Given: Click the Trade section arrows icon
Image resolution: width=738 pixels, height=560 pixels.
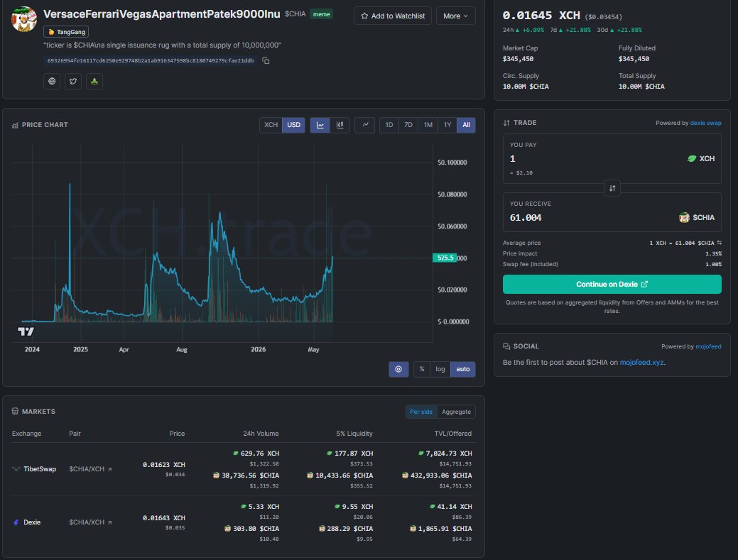Looking at the screenshot, I should [x=506, y=123].
